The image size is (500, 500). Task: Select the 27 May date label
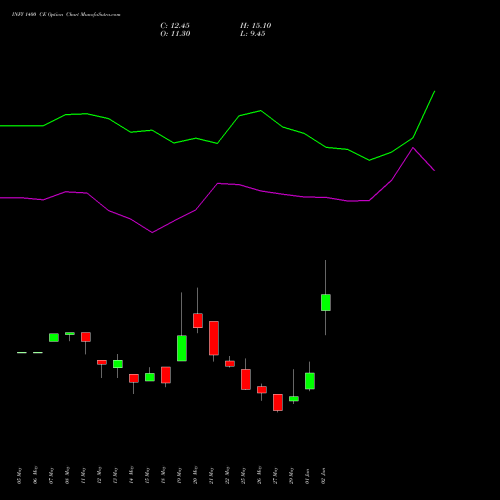point(276,475)
